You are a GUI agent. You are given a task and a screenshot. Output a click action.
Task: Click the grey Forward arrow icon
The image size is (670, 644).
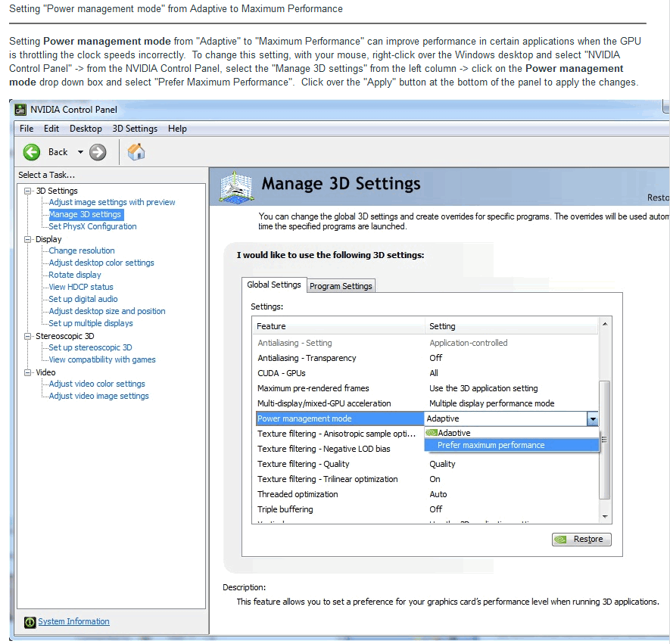tap(98, 152)
